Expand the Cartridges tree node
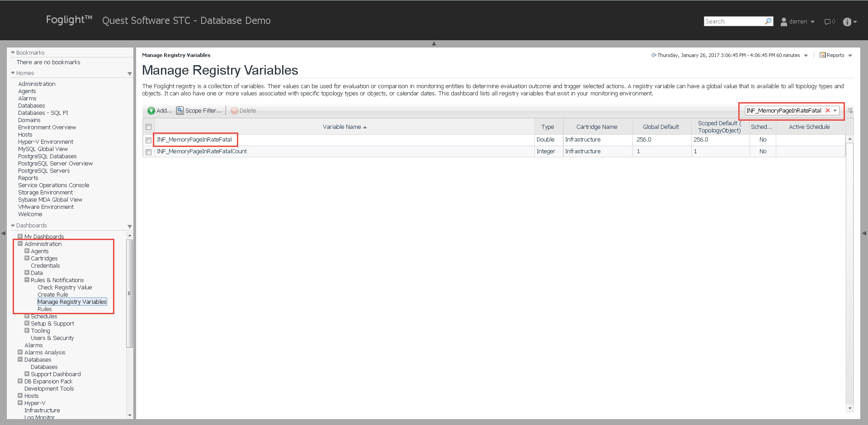Screen dimensions: 868x425 tap(27, 258)
